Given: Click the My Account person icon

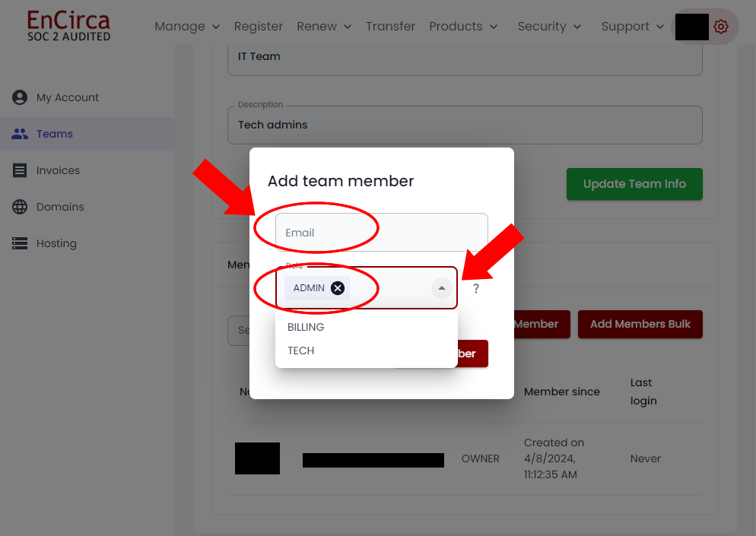Looking at the screenshot, I should (x=20, y=97).
